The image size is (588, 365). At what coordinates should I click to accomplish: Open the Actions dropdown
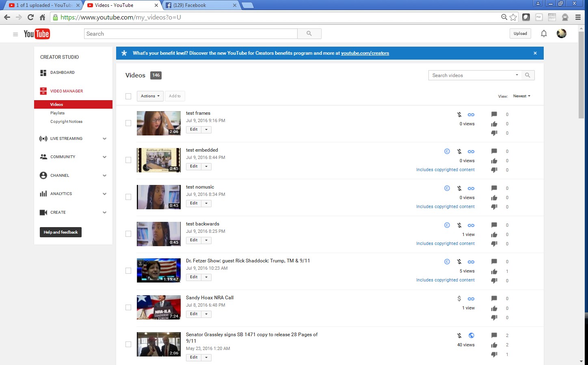pyautogui.click(x=150, y=96)
